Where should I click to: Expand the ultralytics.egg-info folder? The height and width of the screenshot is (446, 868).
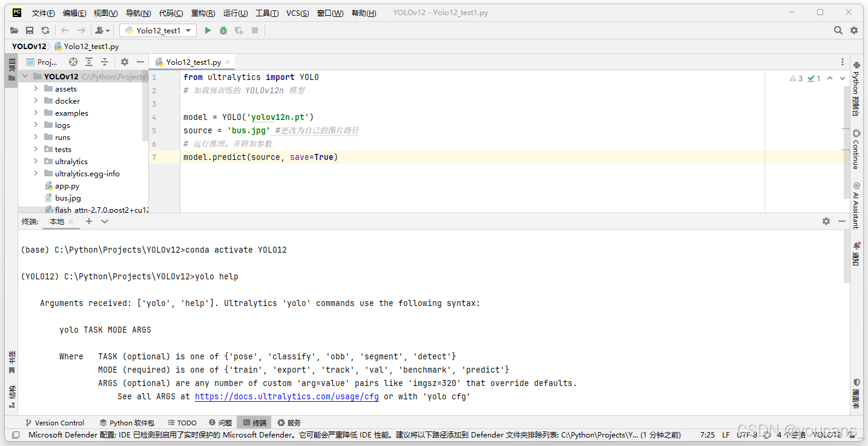pos(36,173)
